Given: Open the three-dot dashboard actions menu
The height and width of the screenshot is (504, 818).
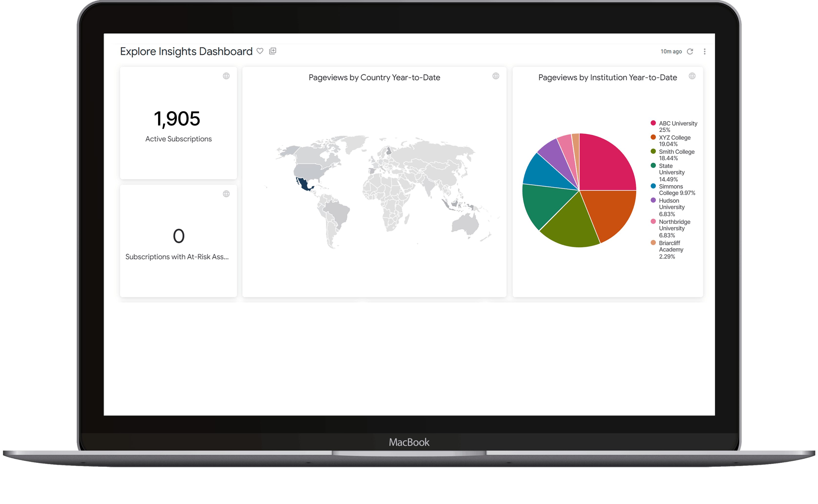Looking at the screenshot, I should pos(705,51).
